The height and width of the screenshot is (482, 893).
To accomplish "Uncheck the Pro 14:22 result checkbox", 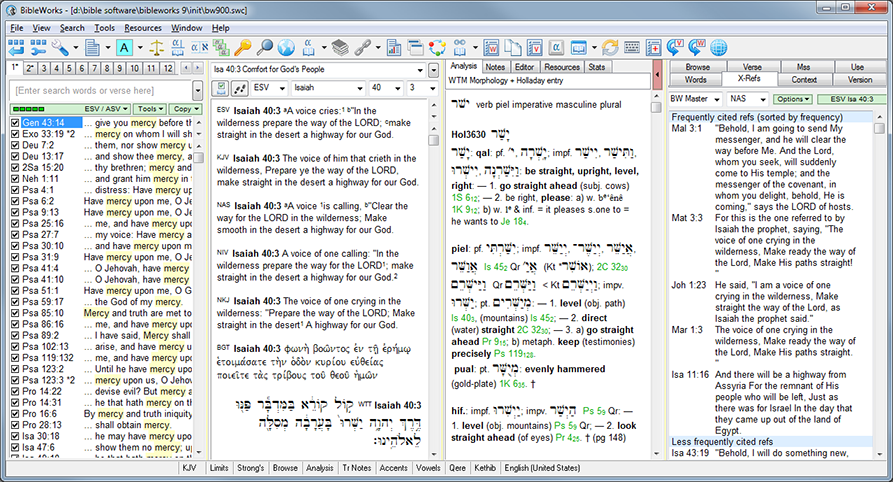I will (x=15, y=391).
